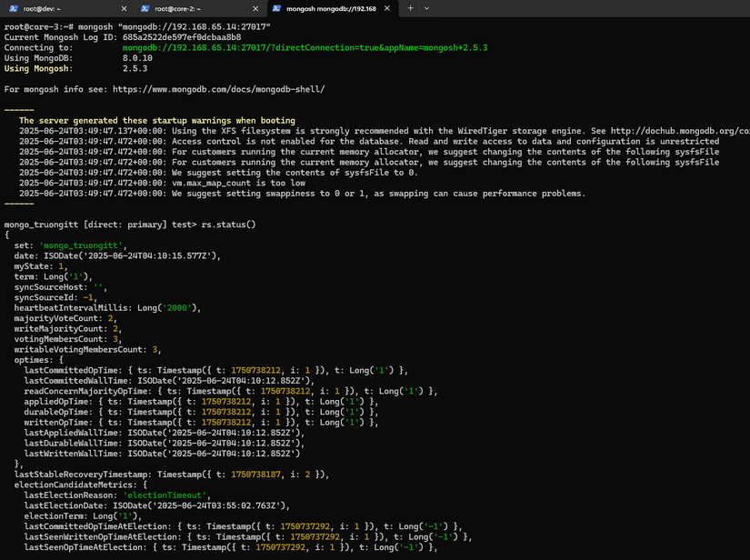Click the lastElectionDate line

click(x=157, y=506)
